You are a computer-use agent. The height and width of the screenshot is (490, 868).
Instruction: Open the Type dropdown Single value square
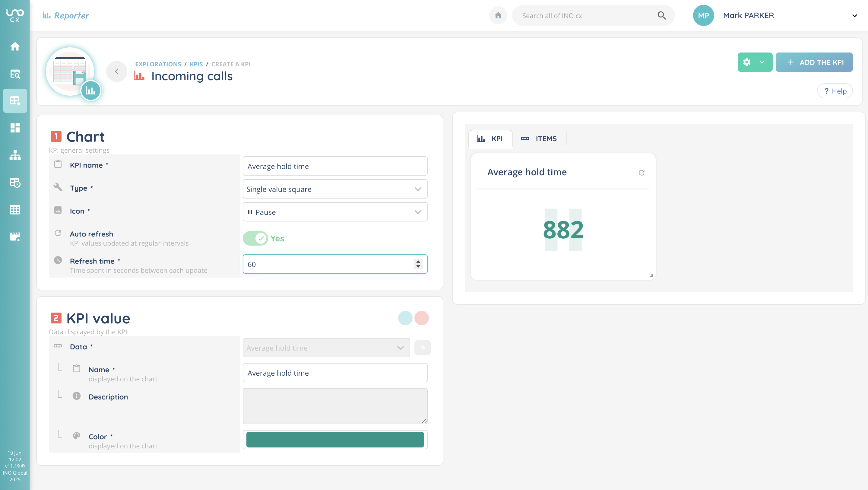tap(334, 189)
